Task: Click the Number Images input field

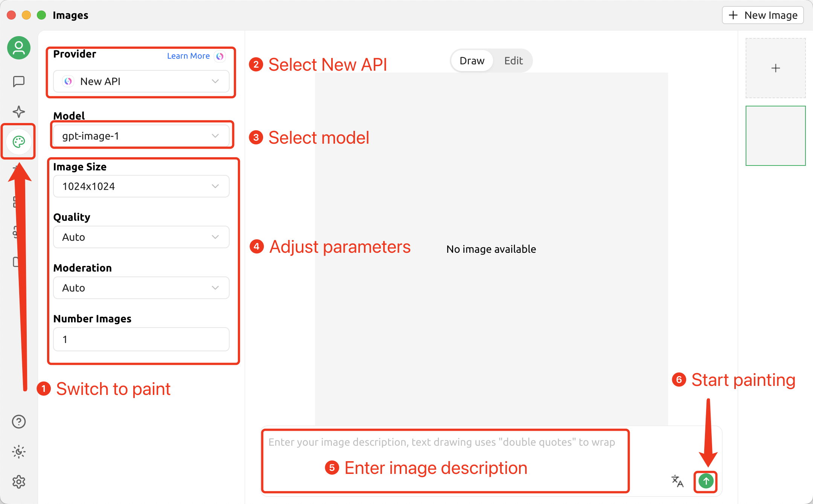Action: point(141,339)
